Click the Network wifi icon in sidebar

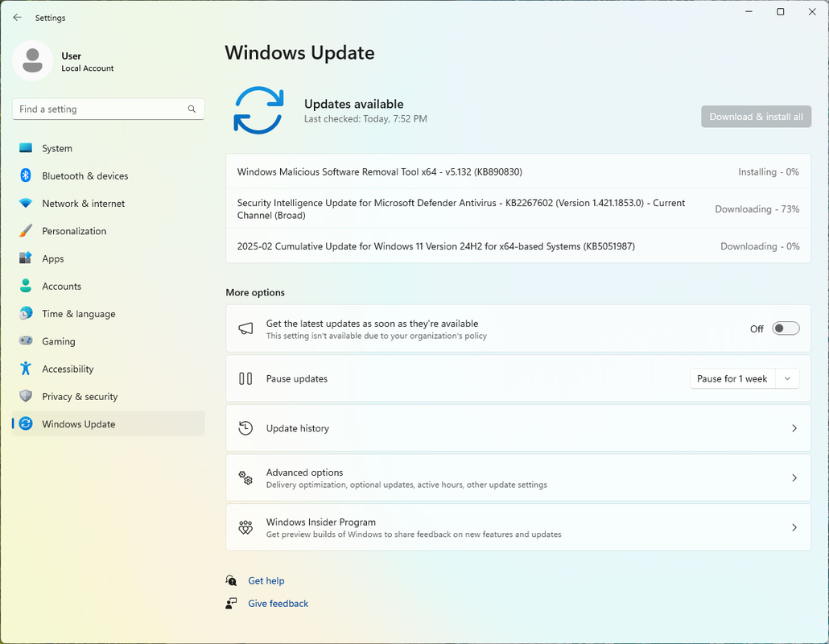coord(26,203)
